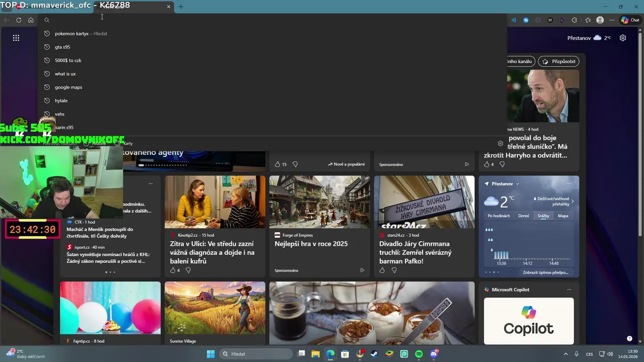Open Steam from taskbar

(x=374, y=354)
